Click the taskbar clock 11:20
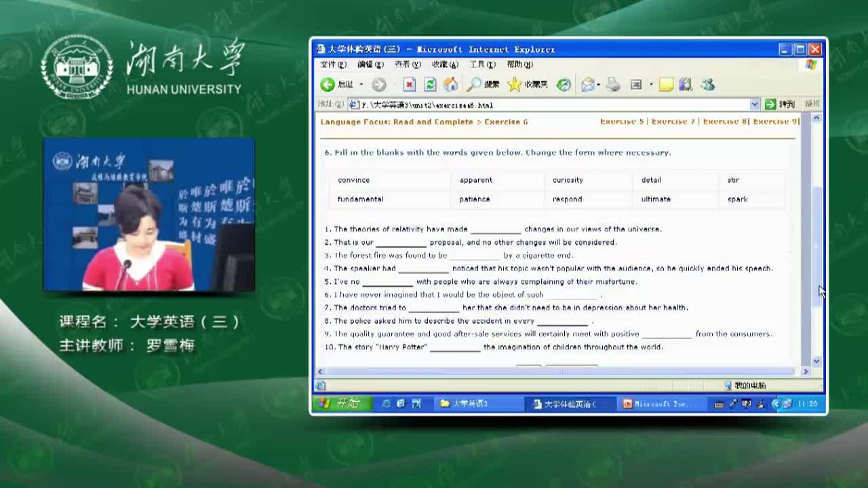Viewport: 868px width, 488px height. point(807,403)
